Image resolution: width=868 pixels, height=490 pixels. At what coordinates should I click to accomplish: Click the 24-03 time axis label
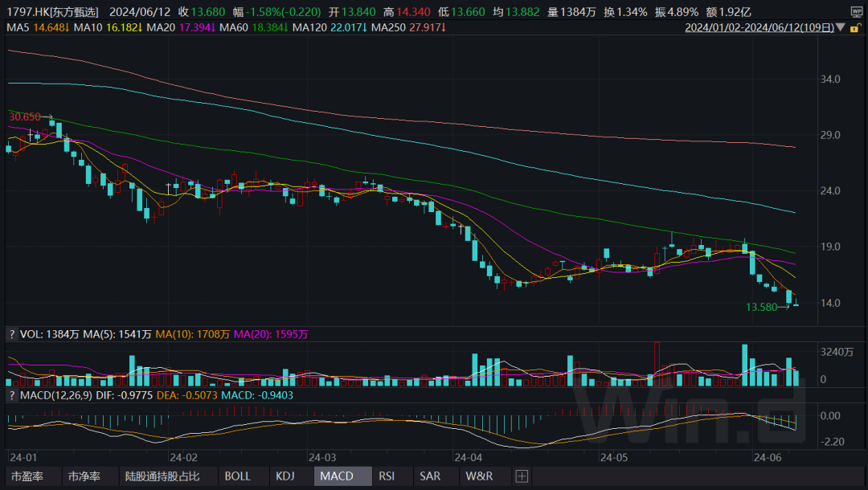(322, 457)
